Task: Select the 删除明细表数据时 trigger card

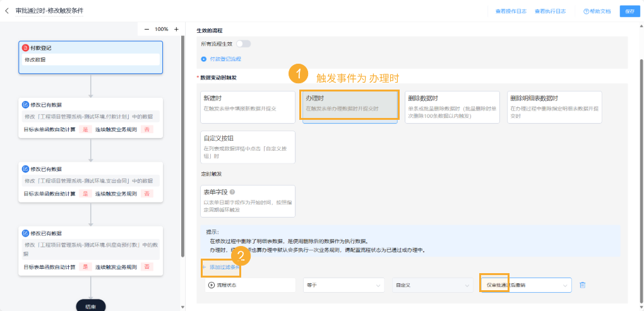Action: 554,107
